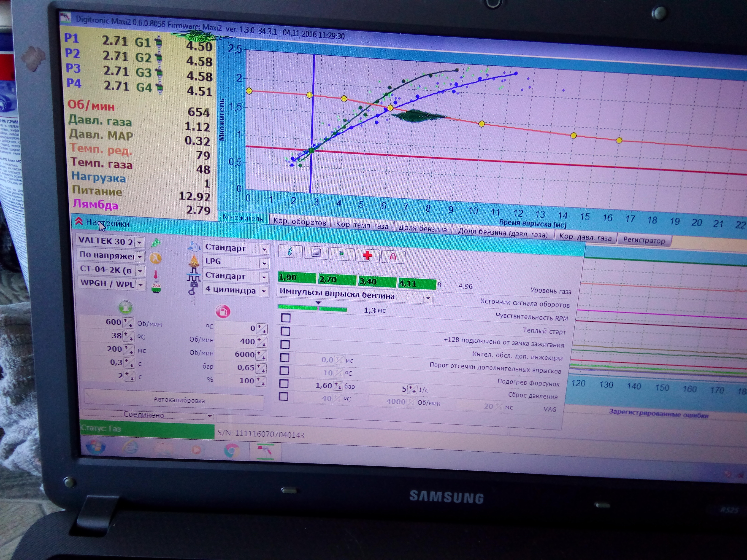The width and height of the screenshot is (747, 560).
Task: Open the По напряжению dropdown
Action: [139, 256]
